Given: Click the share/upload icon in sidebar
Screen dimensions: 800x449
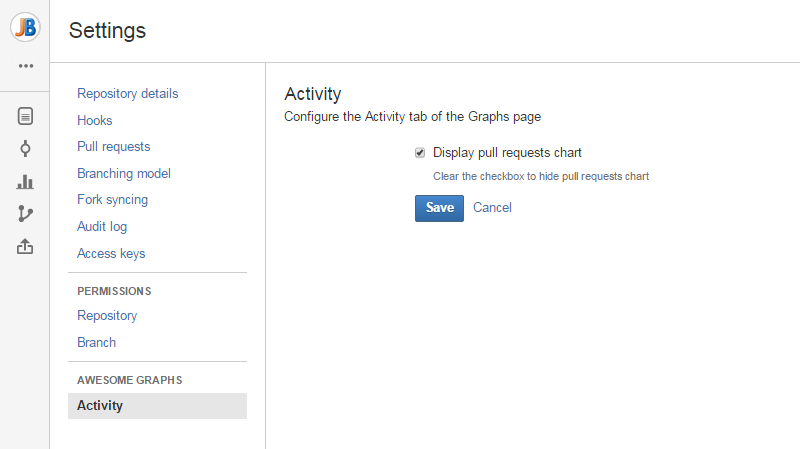Looking at the screenshot, I should click(x=25, y=246).
